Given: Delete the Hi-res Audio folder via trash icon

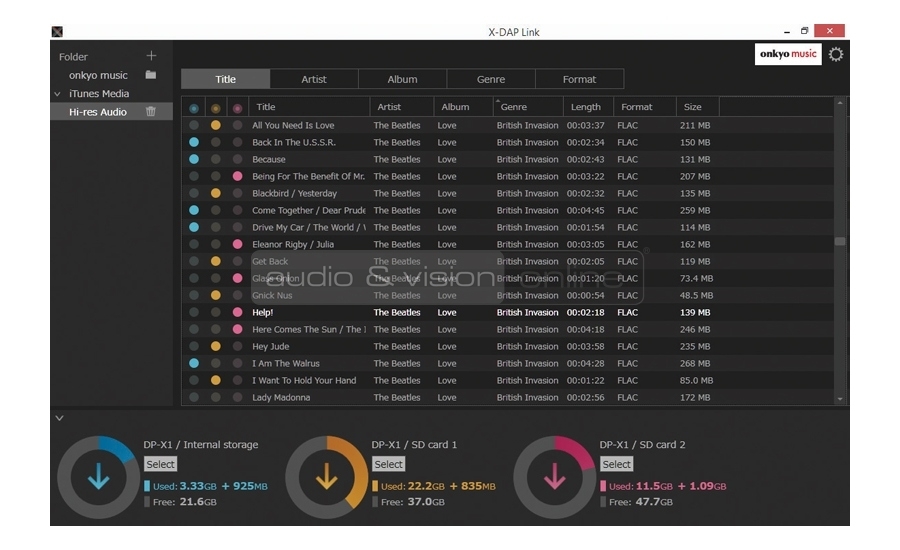Looking at the screenshot, I should 150,111.
